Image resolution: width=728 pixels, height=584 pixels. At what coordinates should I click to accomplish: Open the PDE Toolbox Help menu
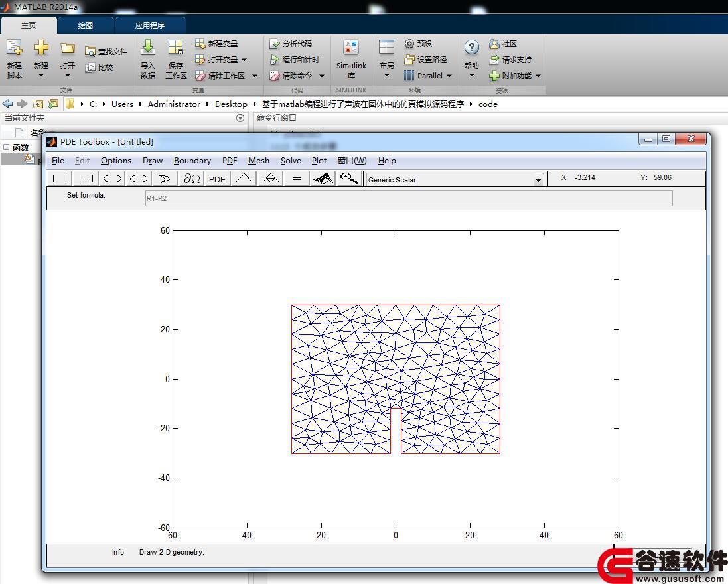387,161
